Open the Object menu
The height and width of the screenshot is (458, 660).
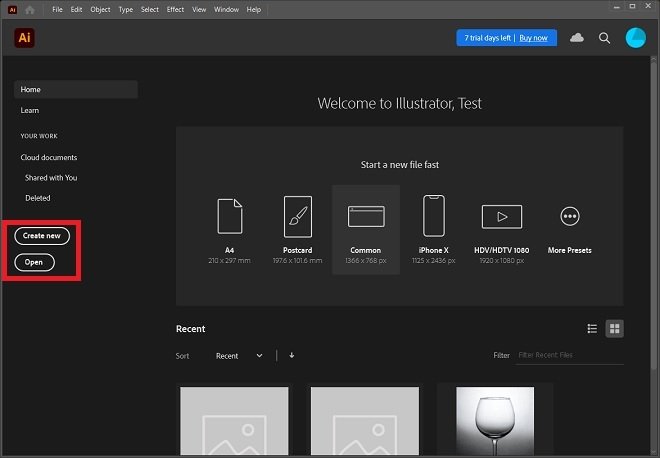point(100,9)
